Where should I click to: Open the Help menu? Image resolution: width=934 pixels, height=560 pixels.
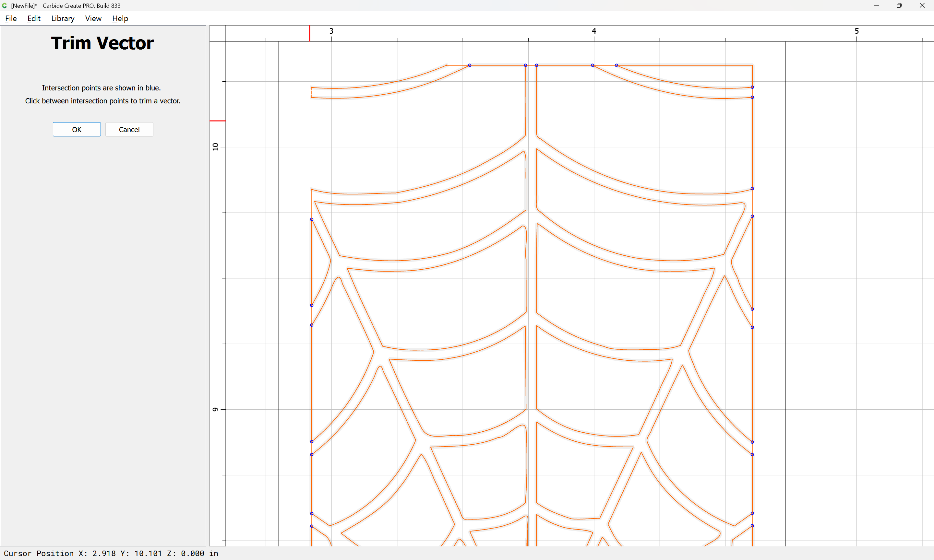pos(120,18)
